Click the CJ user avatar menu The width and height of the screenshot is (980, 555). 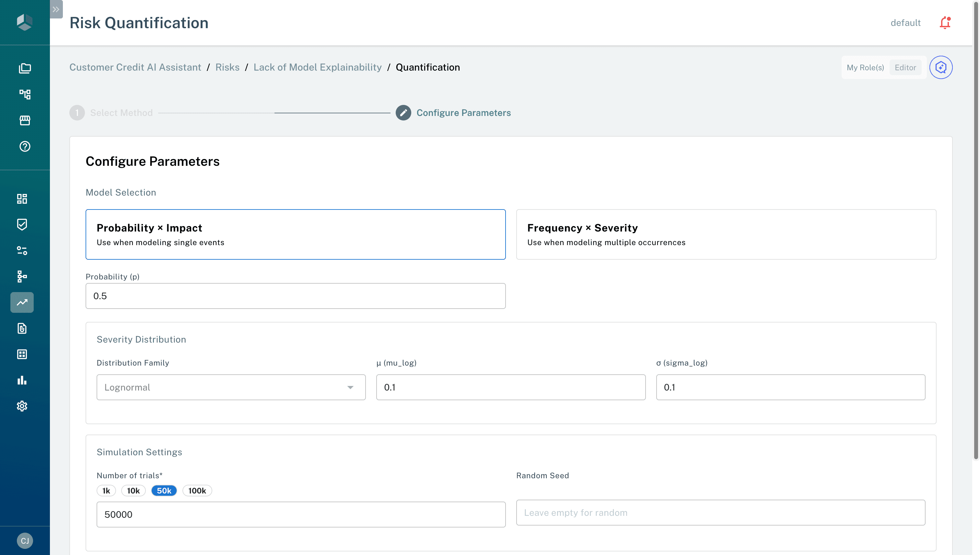click(25, 540)
